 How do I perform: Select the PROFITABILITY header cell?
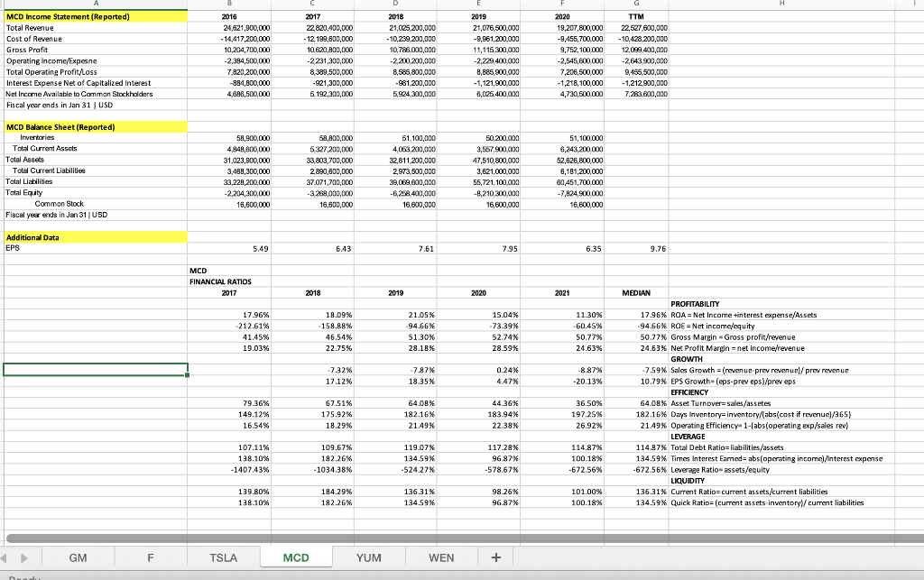pyautogui.click(x=695, y=304)
